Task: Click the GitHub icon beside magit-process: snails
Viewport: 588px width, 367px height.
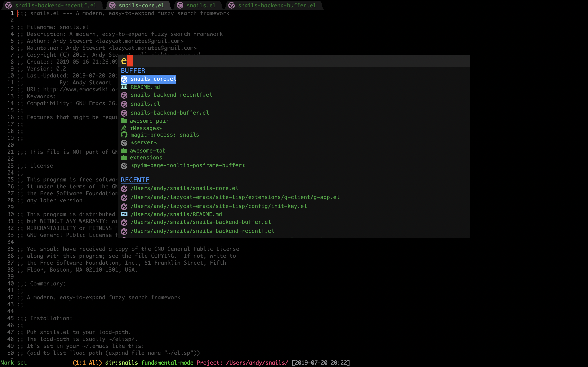Action: coord(124,135)
